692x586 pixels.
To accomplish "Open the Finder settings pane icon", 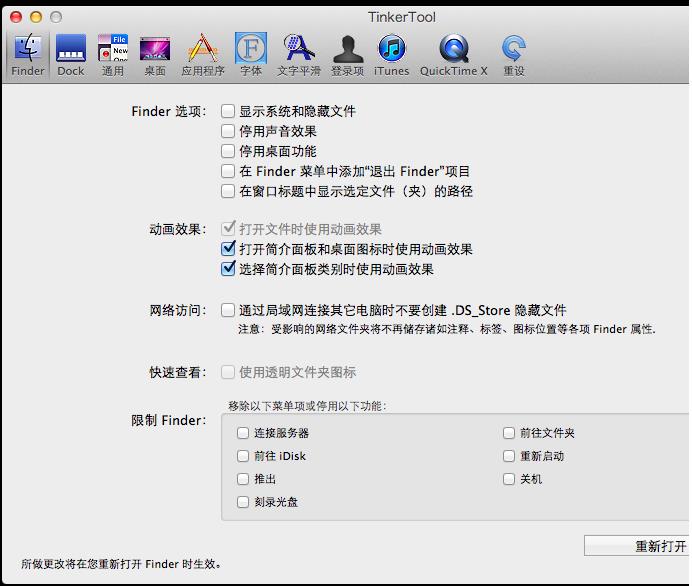I will click(28, 55).
